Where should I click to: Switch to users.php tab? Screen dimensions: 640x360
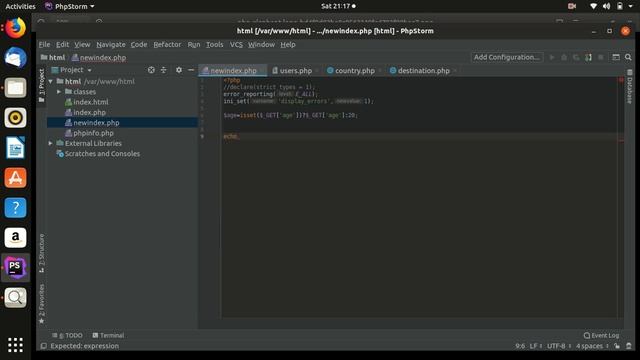tap(295, 71)
